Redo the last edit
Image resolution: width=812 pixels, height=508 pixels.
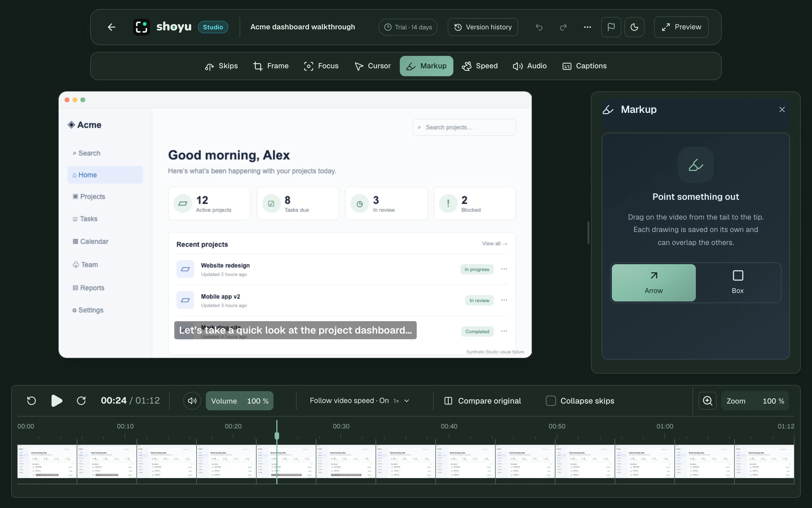point(563,27)
